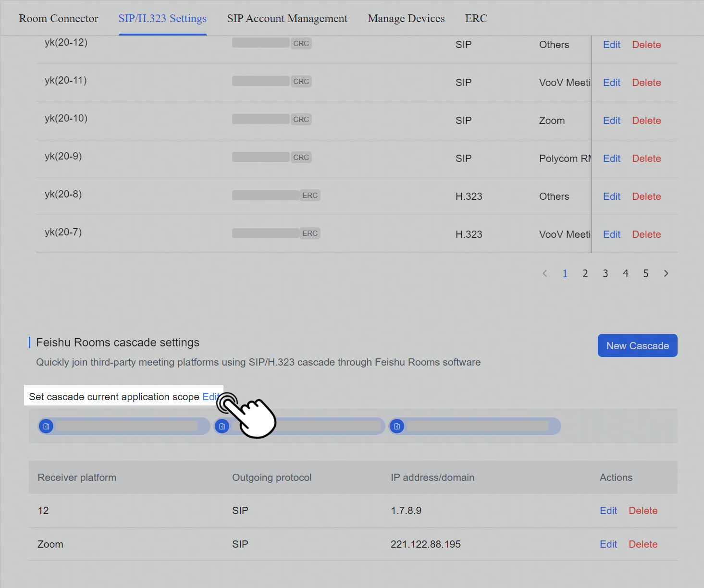Screen dimensions: 704x588
Task: Select the IP address 221.122.88.195
Action: pos(426,544)
